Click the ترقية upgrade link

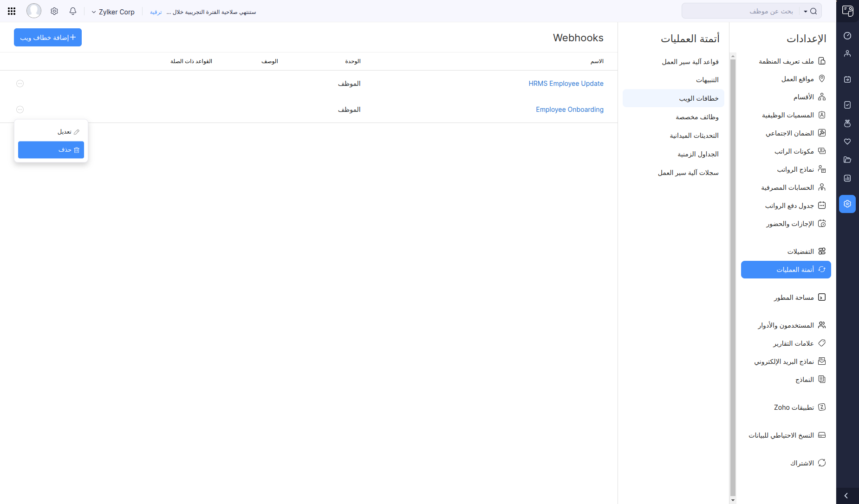click(156, 12)
